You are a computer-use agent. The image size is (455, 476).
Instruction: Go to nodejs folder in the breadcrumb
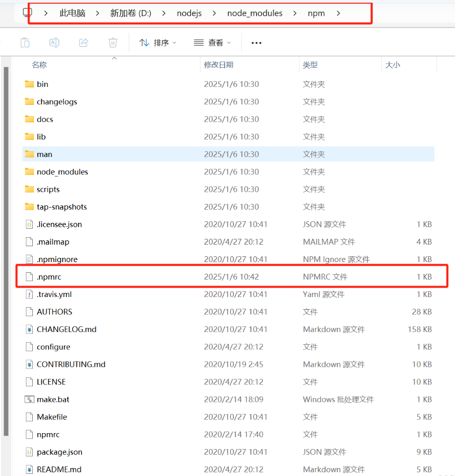tap(189, 13)
